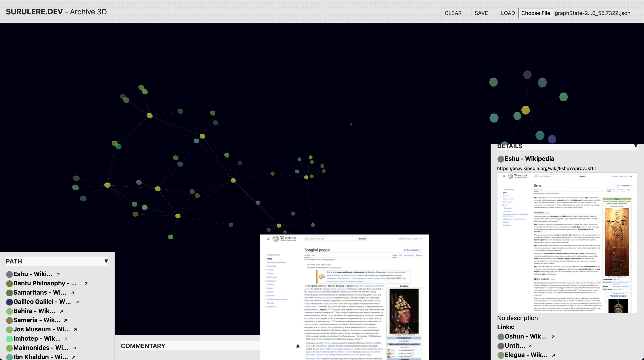Open Eshu external link arrow in Path
This screenshot has height=360, width=644.
point(58,274)
